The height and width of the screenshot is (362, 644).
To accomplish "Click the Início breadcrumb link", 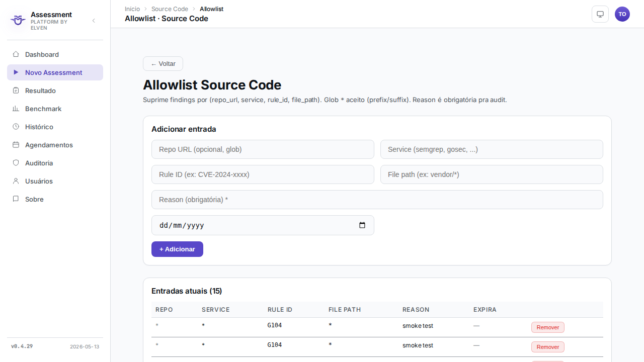I will click(132, 9).
